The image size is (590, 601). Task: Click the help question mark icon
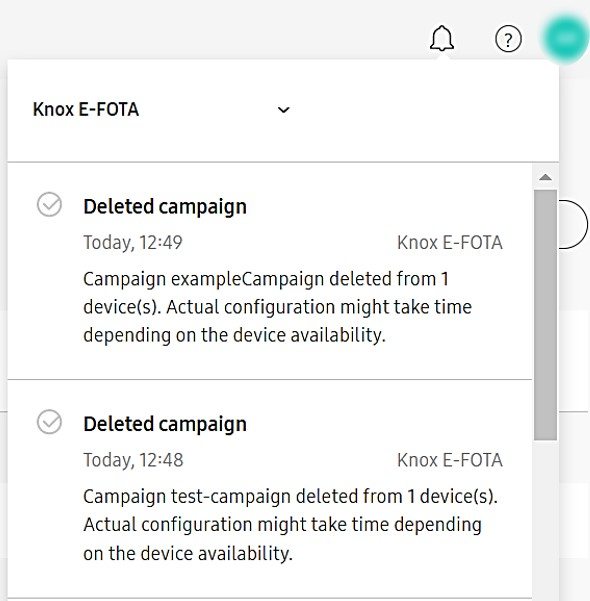point(508,39)
